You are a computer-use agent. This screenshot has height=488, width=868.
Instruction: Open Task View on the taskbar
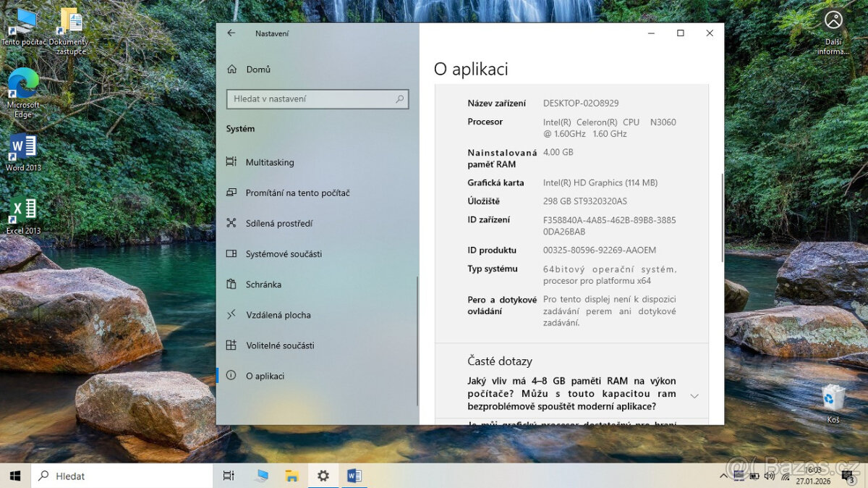[x=229, y=476]
